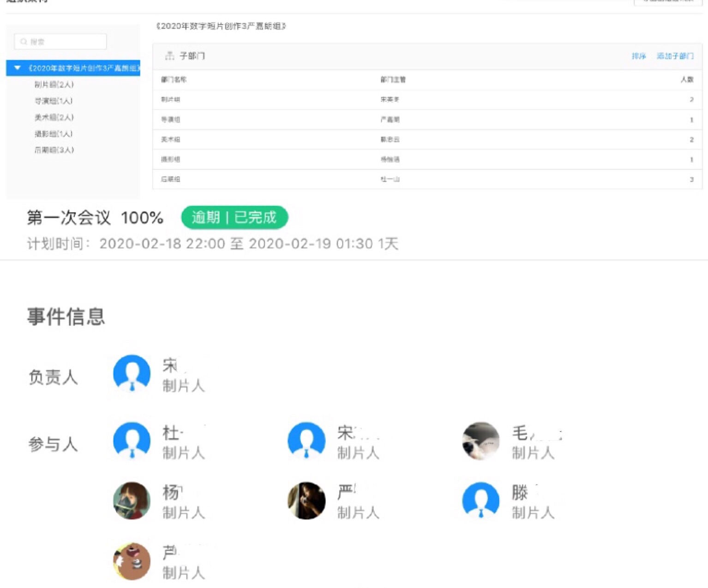Click 毛's photo avatar in participants
The image size is (708, 588).
pyautogui.click(x=481, y=440)
